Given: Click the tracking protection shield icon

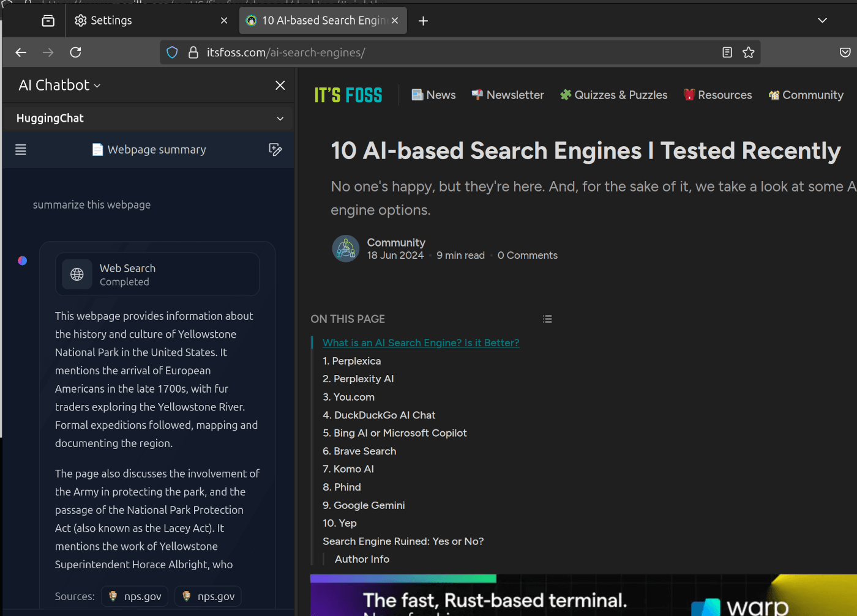Looking at the screenshot, I should coord(172,52).
